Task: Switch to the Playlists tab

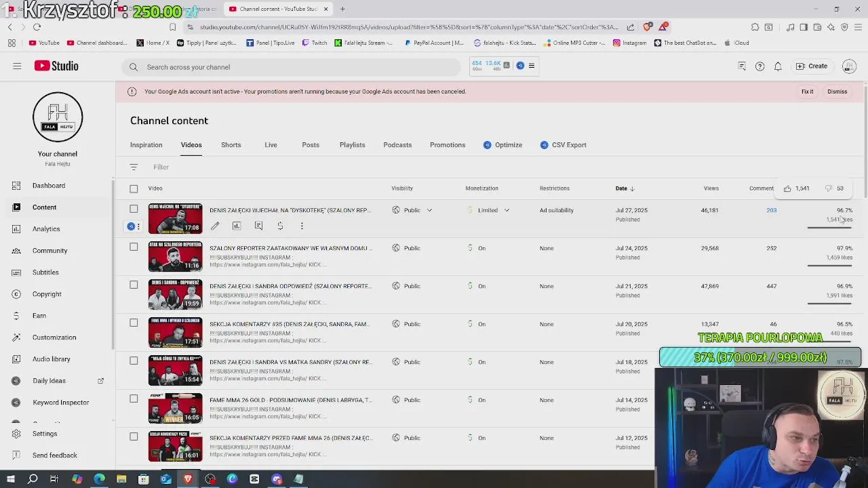Action: tap(352, 145)
